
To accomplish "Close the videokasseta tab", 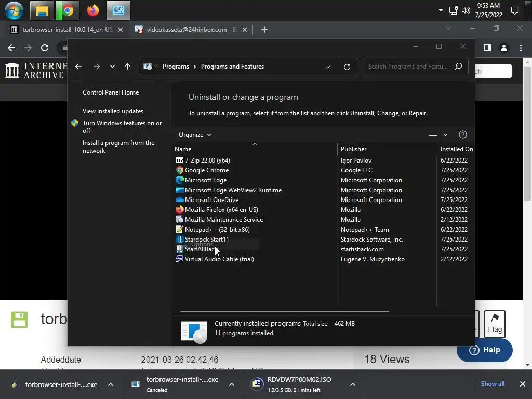I will tap(245, 30).
